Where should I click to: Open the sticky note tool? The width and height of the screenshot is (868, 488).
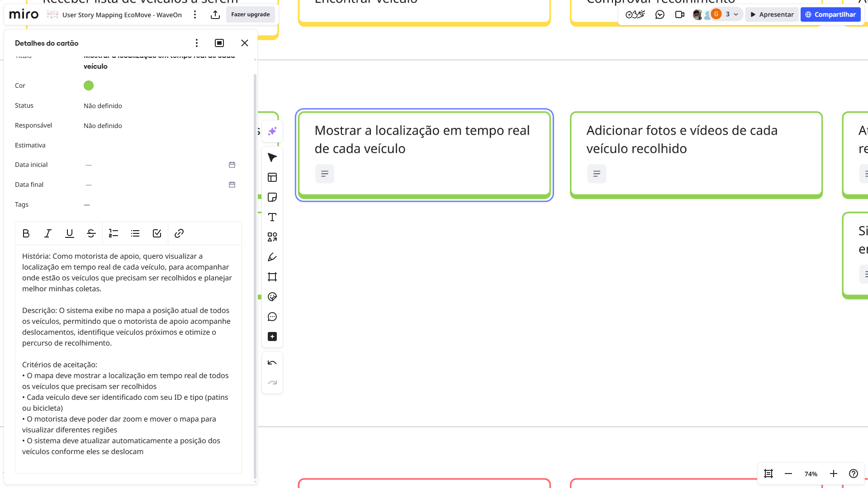click(272, 197)
